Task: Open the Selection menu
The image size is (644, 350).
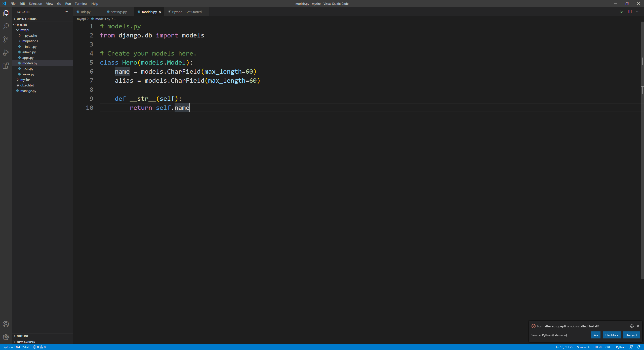Action: click(x=35, y=4)
